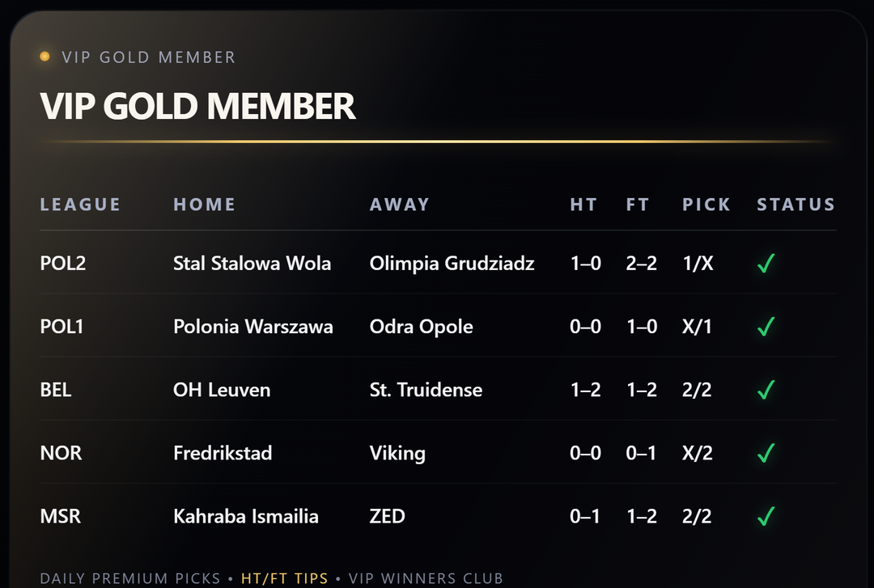
Task: Click the HT/FT TIPS footer link
Action: coord(285,578)
